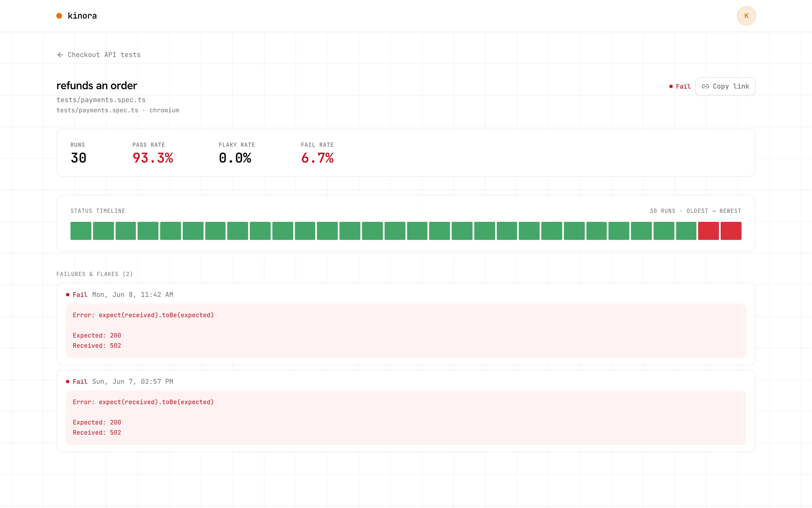Select the last red timeline run block

tap(731, 231)
